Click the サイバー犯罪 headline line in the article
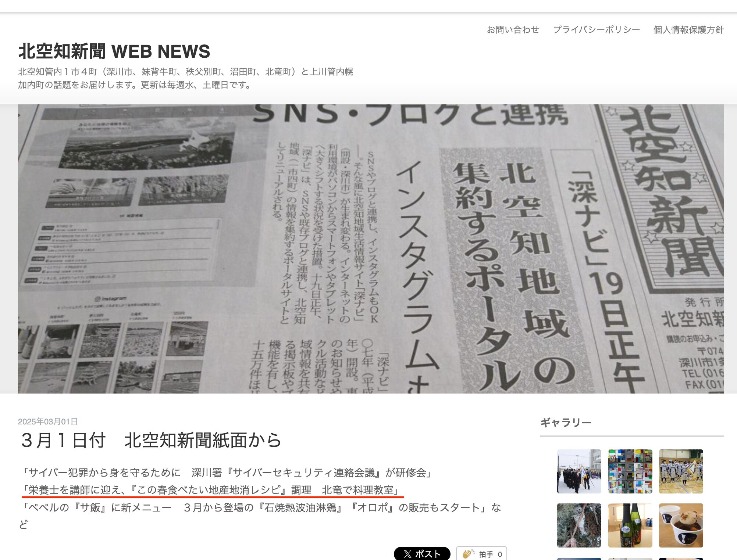This screenshot has height=560, width=737. click(x=226, y=473)
